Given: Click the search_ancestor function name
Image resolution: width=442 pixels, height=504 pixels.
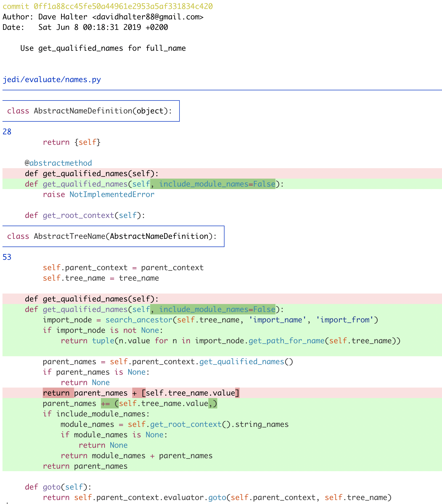Looking at the screenshot, I should 138,320.
